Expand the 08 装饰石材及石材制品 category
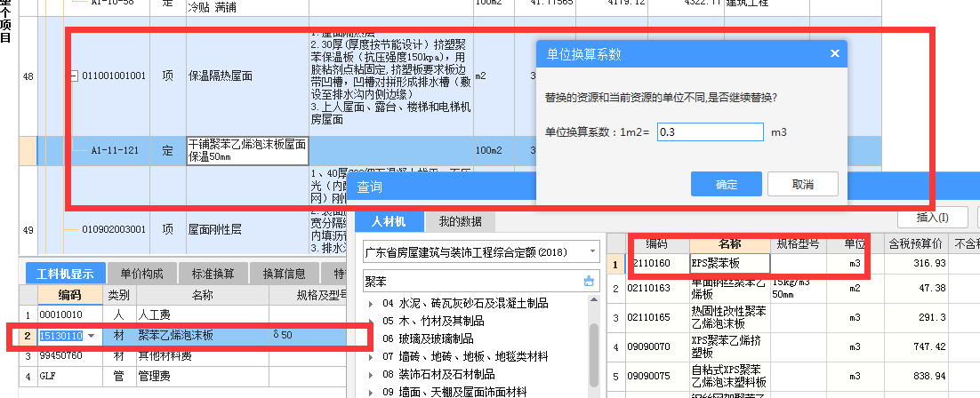The height and width of the screenshot is (398, 980). (371, 375)
